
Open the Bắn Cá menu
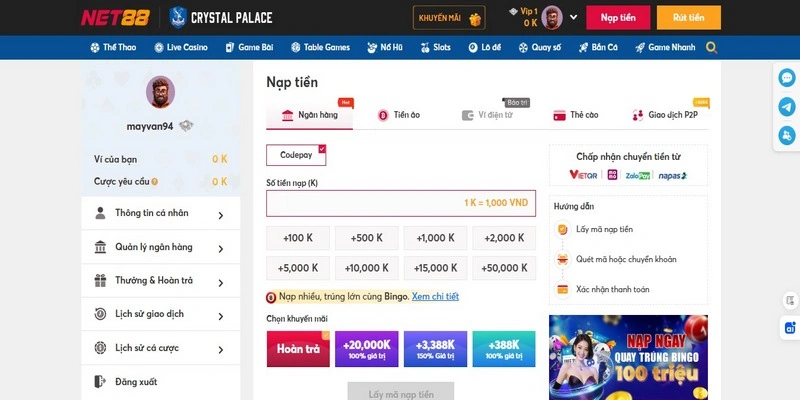598,47
